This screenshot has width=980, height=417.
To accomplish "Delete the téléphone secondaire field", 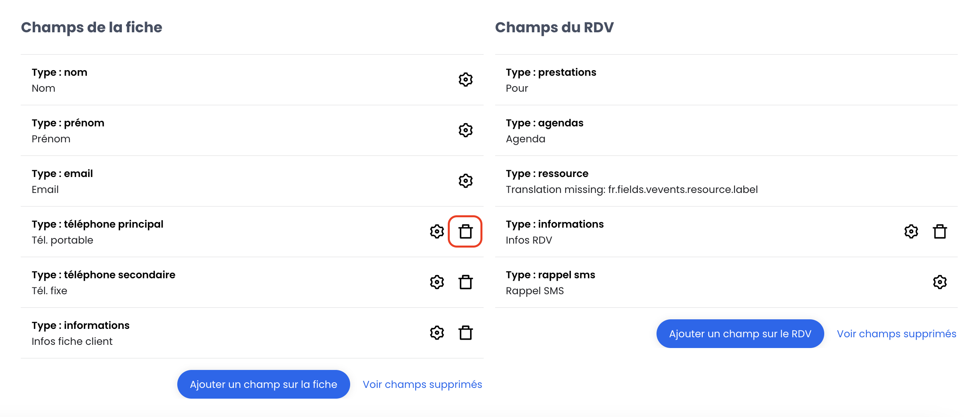I will [465, 282].
